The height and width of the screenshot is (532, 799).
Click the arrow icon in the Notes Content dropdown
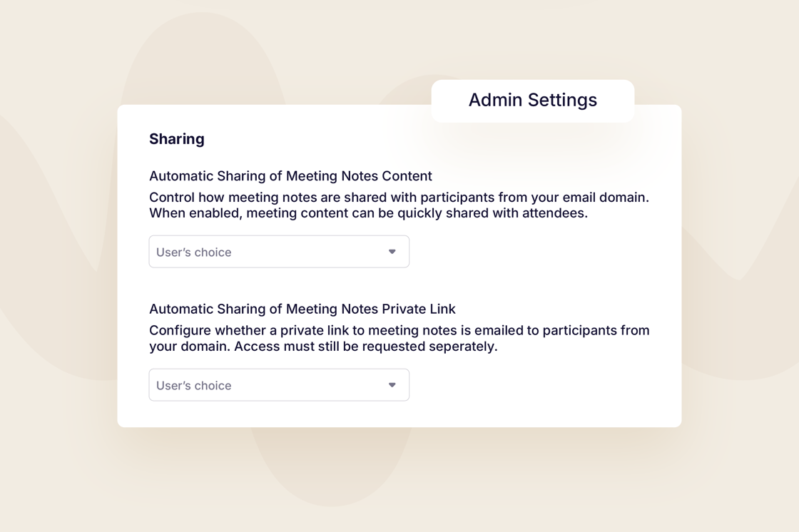(392, 252)
